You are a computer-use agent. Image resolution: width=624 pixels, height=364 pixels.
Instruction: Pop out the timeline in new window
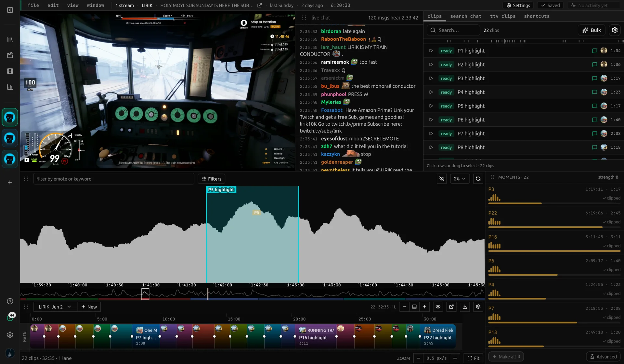[451, 307]
